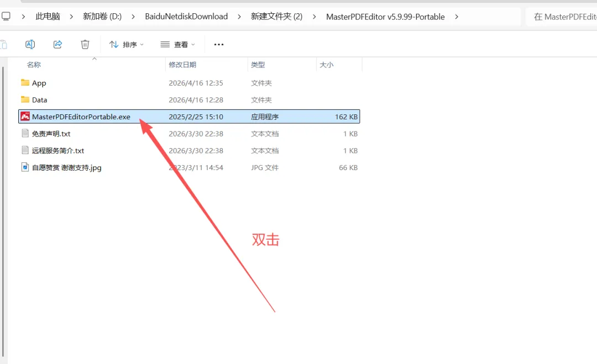Sort by 大小 column header
Screen dimensions: 597x364
(x=326, y=65)
